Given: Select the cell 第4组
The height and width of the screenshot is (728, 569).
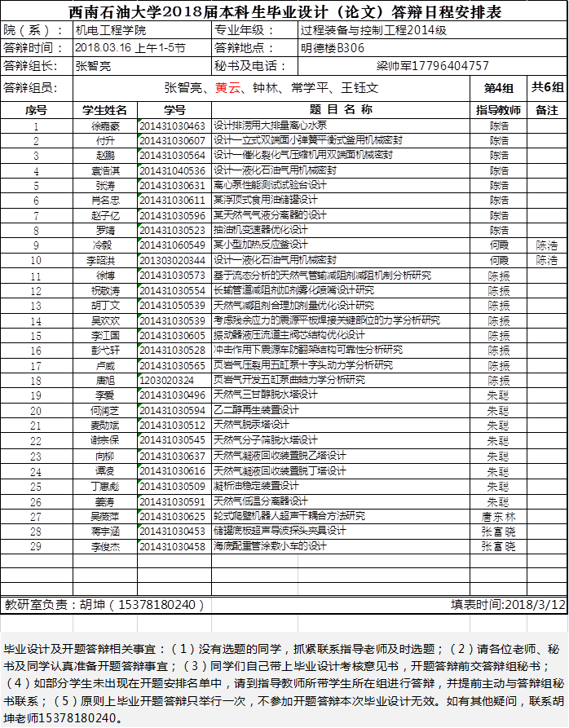Looking at the screenshot, I should click(x=498, y=88).
